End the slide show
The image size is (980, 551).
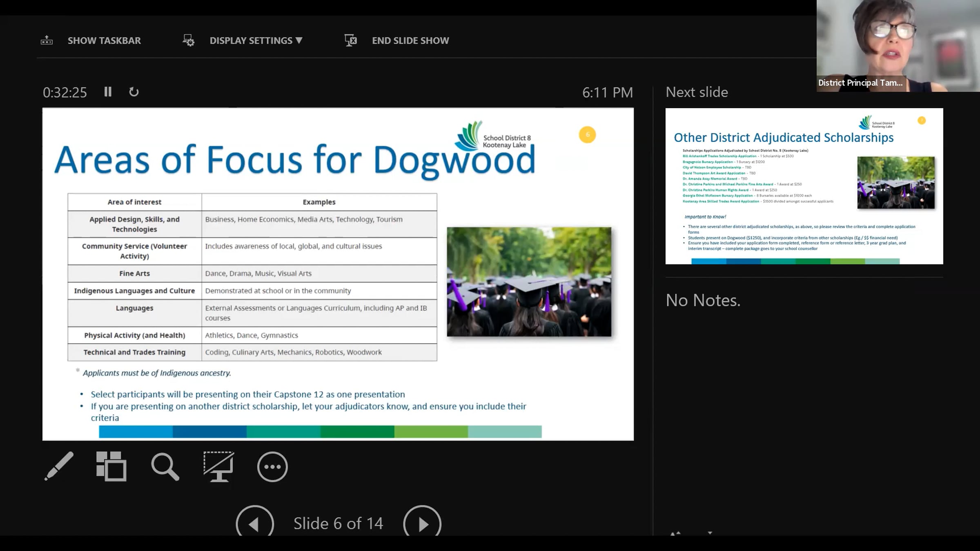click(410, 40)
